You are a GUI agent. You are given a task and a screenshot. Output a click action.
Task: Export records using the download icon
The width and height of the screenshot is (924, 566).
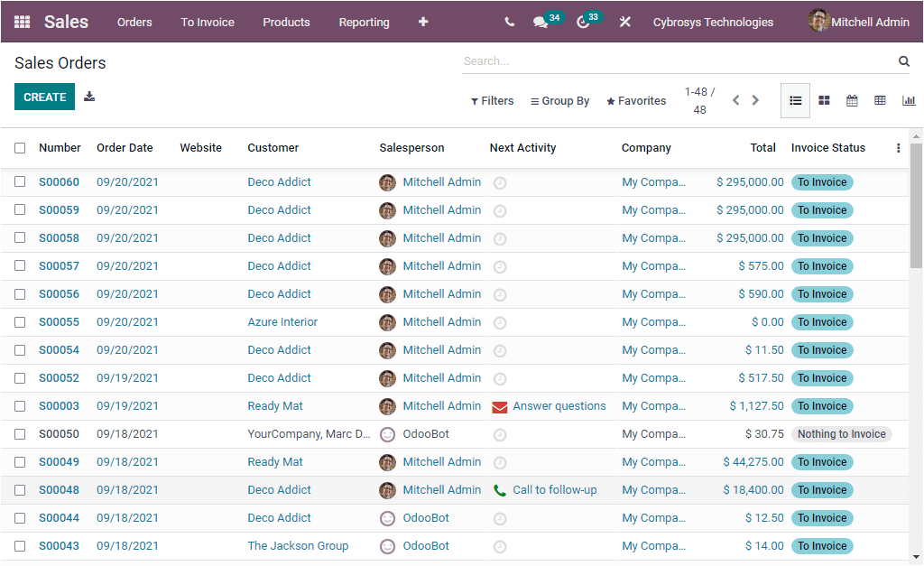pyautogui.click(x=88, y=95)
